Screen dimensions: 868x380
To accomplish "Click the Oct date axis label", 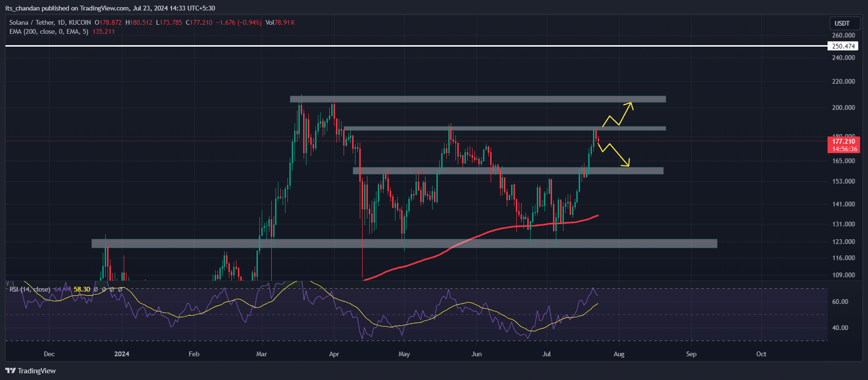I will tap(761, 354).
